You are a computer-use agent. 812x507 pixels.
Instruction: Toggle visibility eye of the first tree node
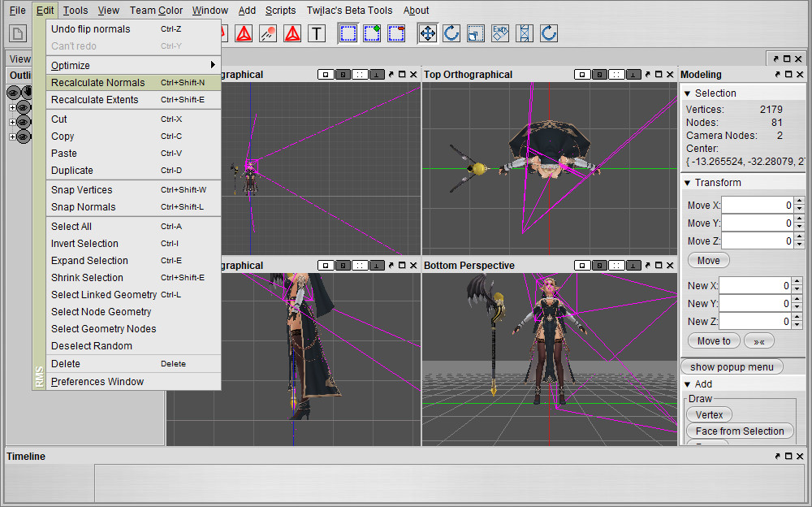click(24, 107)
